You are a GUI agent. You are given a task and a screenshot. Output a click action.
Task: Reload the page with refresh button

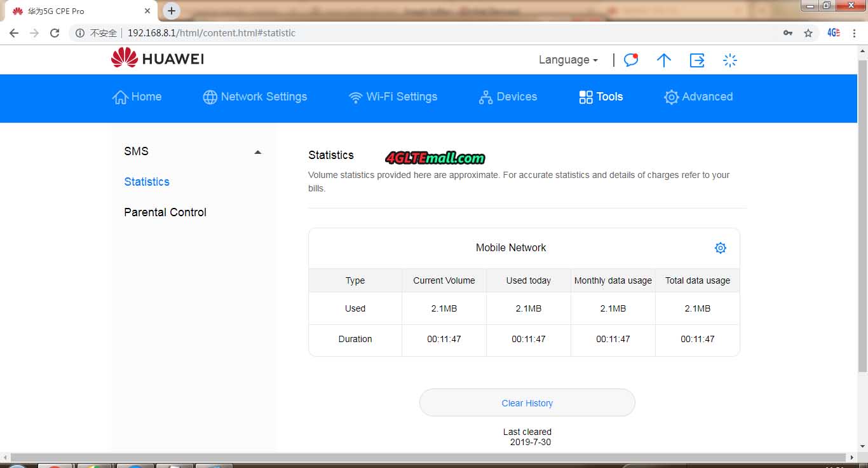click(x=55, y=33)
